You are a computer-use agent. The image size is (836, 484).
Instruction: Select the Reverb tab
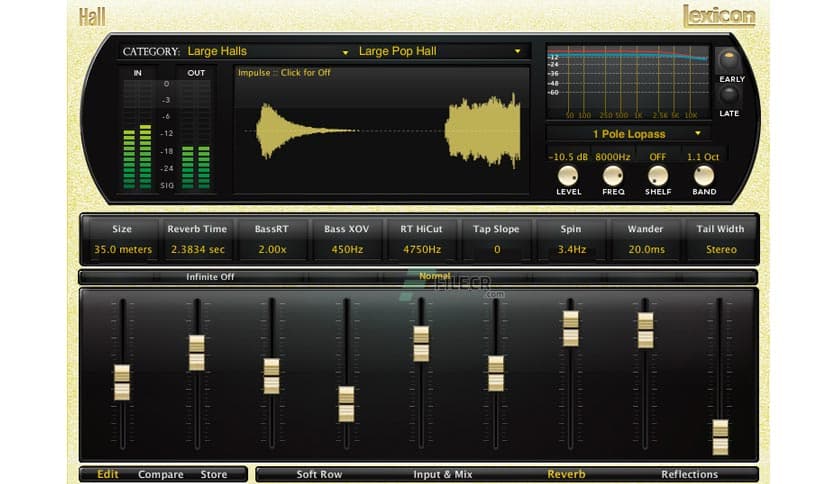click(566, 474)
